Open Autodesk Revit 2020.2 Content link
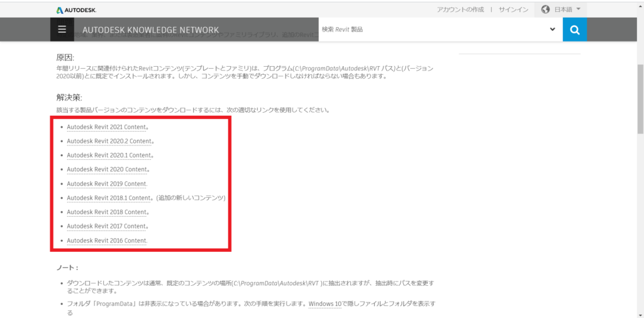 coord(109,141)
